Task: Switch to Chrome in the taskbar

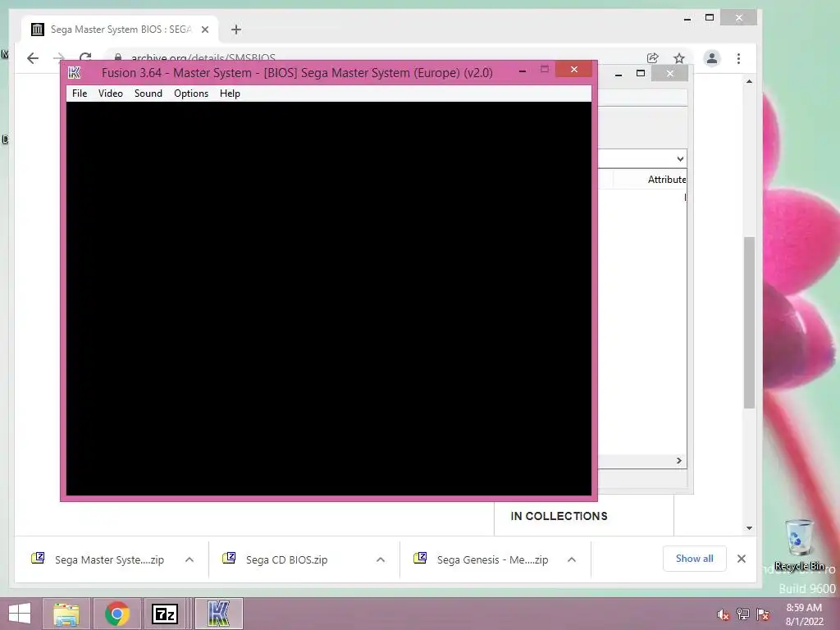Action: click(117, 614)
